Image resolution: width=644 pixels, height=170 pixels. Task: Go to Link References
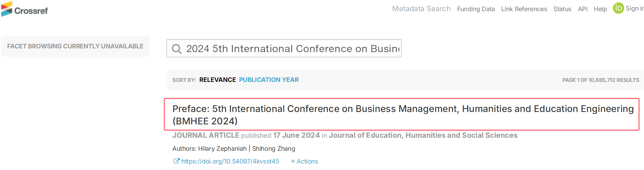click(524, 9)
